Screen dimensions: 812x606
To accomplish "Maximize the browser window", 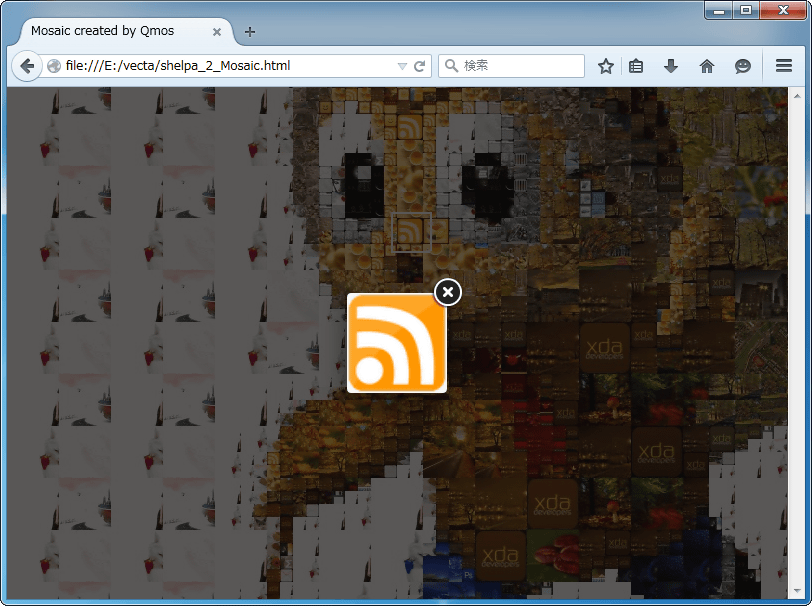I will 746,10.
